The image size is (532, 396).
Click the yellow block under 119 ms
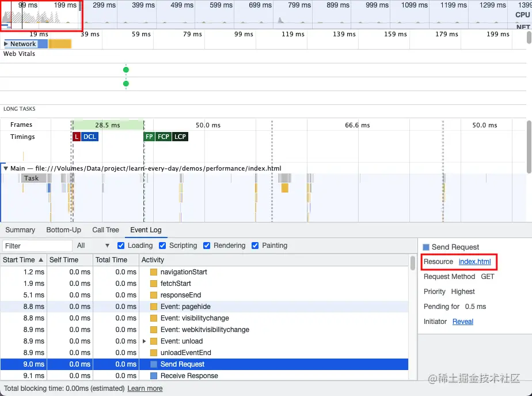tap(284, 188)
